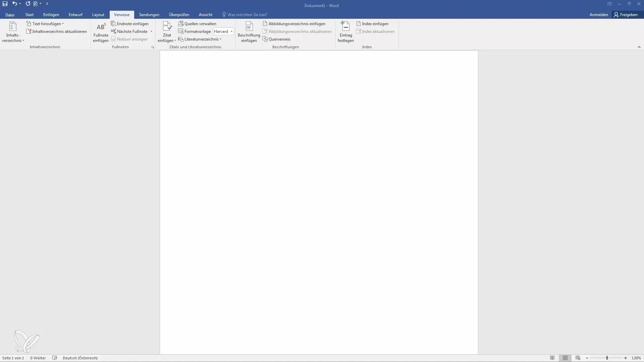The image size is (644, 362).
Task: Open the Fußnoten dialog launcher
Action: click(153, 47)
